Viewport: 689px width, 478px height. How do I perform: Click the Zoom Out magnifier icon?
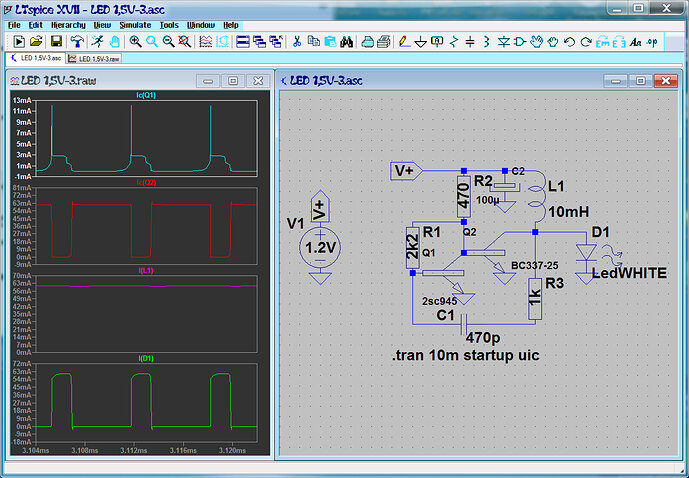[x=168, y=42]
